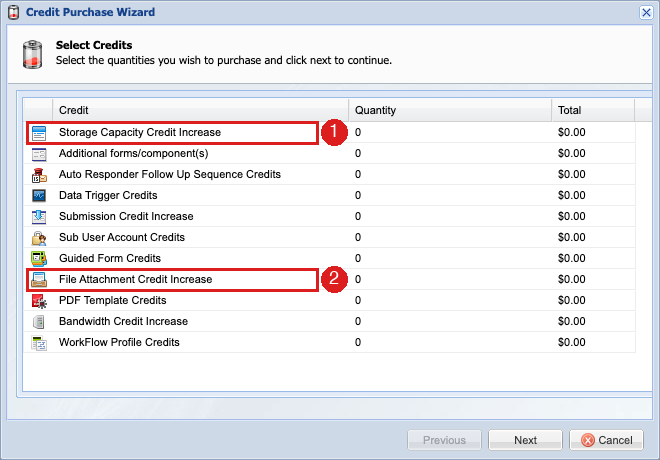This screenshot has height=460, width=660.
Task: Select the File Attachment Credit Increase row
Action: [329, 279]
